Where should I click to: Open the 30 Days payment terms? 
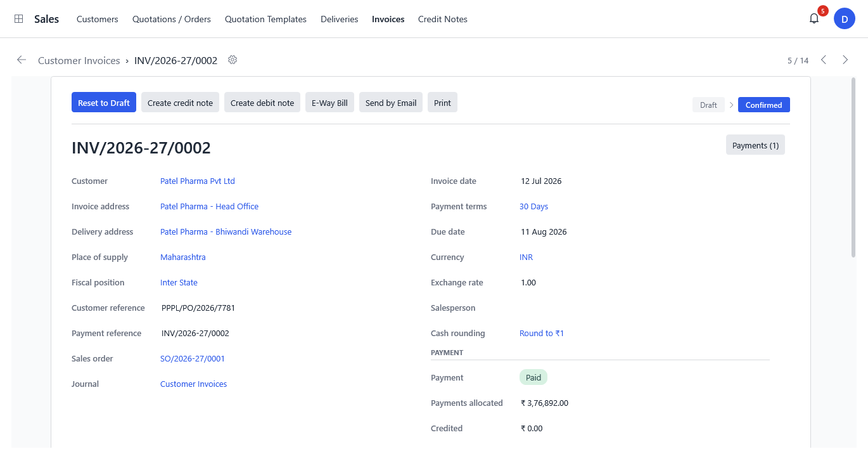click(533, 207)
